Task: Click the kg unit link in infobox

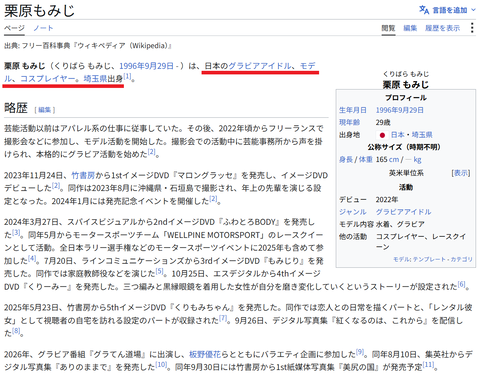Action: (417, 160)
